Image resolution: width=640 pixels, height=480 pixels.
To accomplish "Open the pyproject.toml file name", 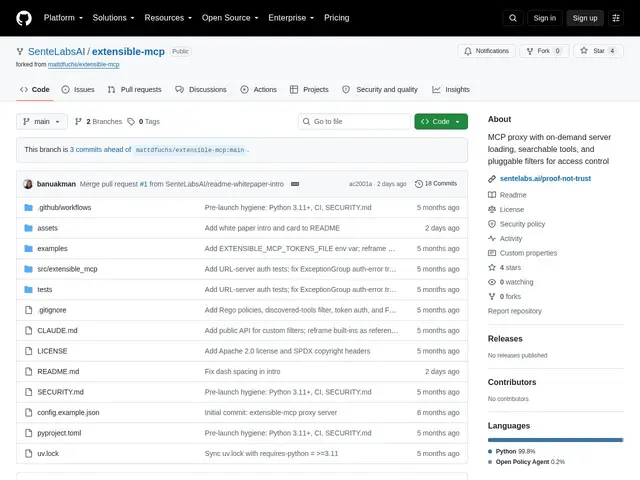I will pos(59,433).
